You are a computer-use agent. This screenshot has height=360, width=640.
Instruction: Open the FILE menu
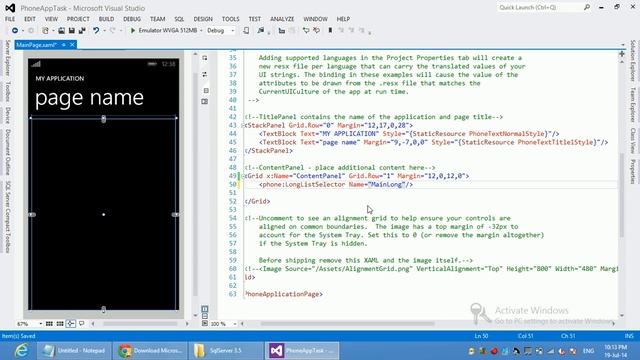point(10,19)
